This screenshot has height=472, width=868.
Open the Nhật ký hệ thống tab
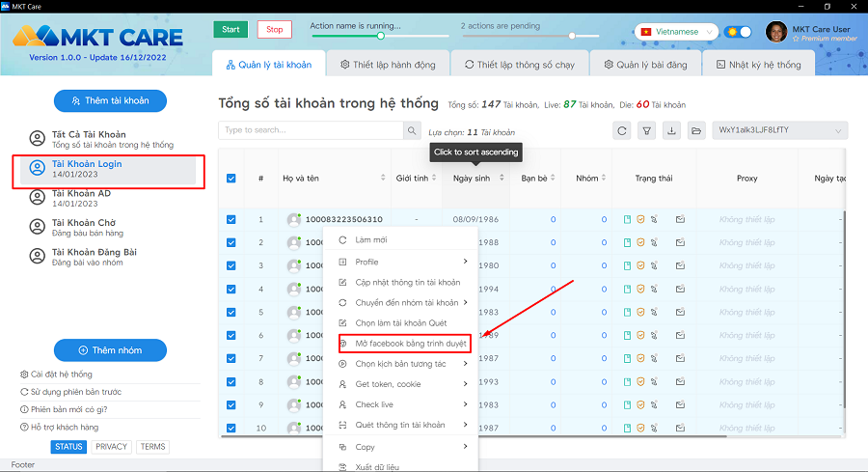[758, 65]
